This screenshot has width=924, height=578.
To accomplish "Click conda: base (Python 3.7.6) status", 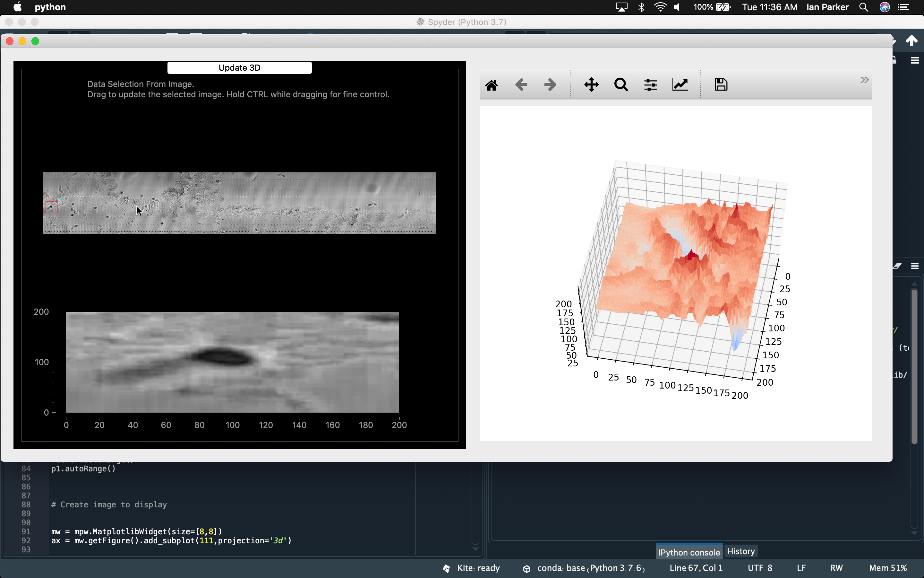I will tap(584, 568).
